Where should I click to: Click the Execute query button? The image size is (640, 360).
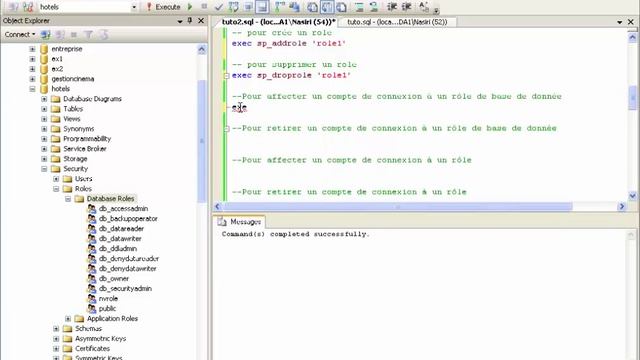pyautogui.click(x=163, y=7)
